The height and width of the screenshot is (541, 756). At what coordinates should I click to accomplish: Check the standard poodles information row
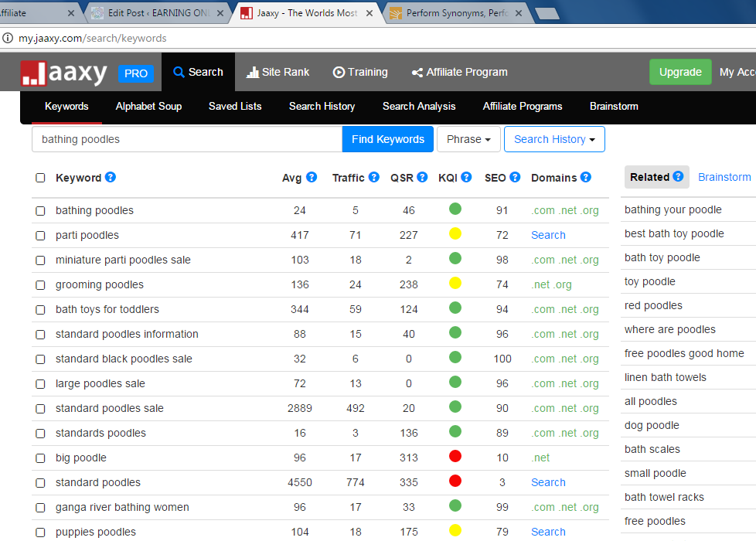click(40, 334)
